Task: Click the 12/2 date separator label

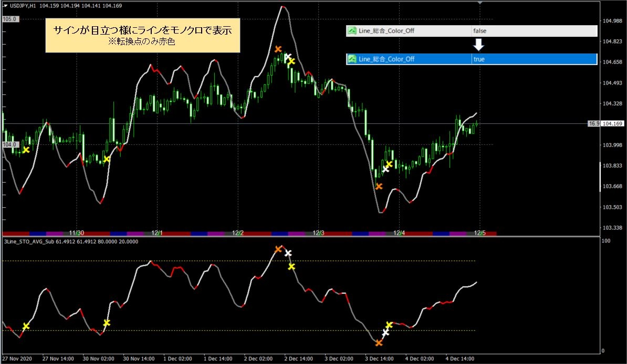Action: click(238, 232)
